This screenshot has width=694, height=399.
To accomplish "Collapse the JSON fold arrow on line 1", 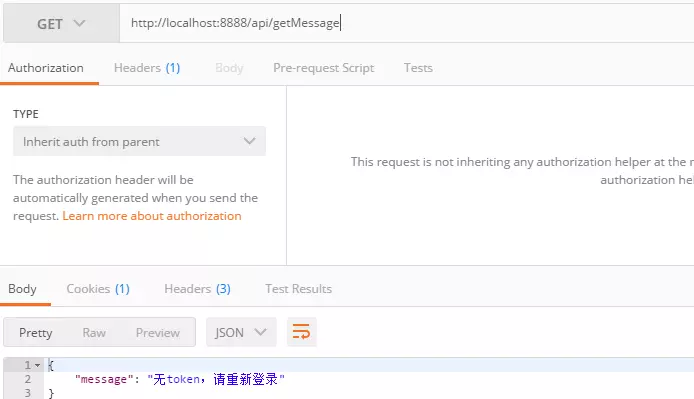I will tap(38, 365).
